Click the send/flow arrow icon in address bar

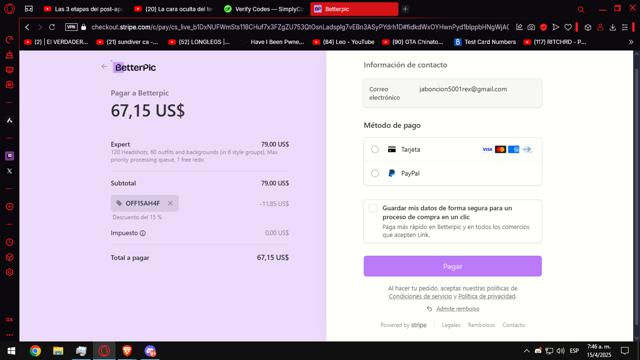pyautogui.click(x=556, y=27)
